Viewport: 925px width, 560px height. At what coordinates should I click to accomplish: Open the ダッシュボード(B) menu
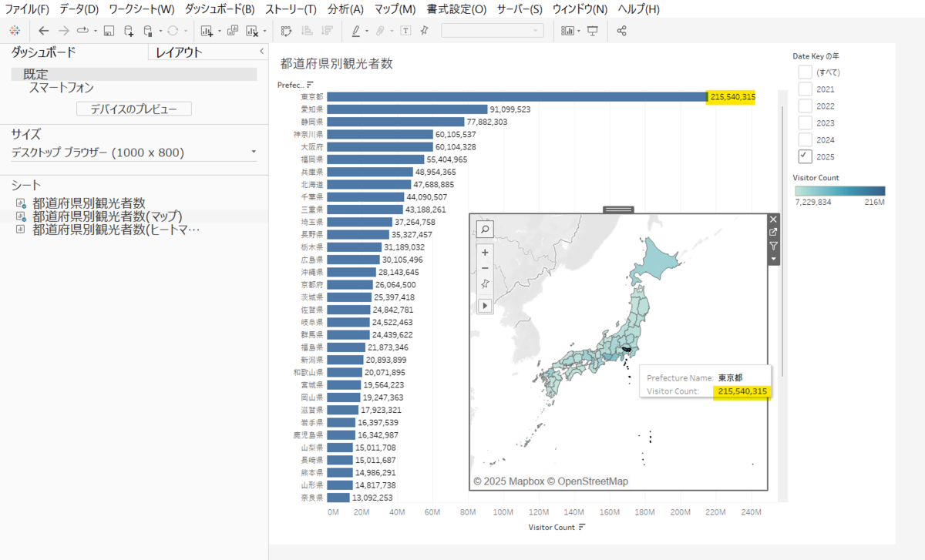tap(220, 9)
